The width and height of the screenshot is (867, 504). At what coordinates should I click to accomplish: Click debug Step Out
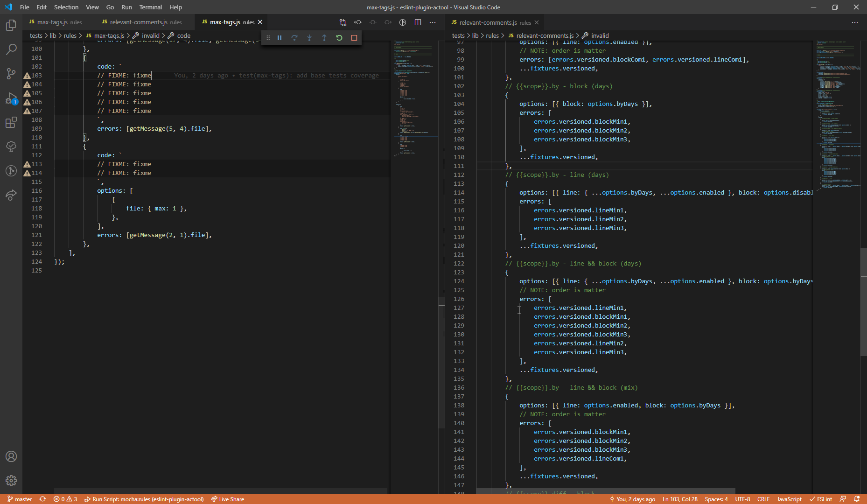pyautogui.click(x=324, y=38)
